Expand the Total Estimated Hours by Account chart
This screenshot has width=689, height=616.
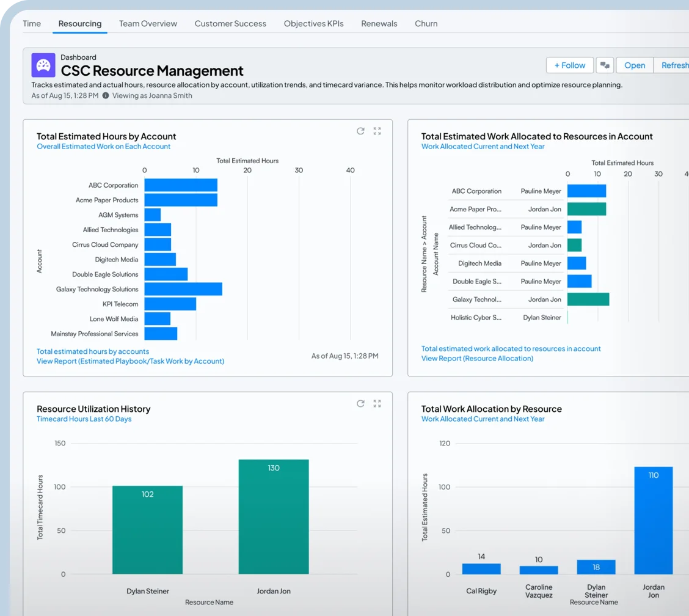[377, 131]
